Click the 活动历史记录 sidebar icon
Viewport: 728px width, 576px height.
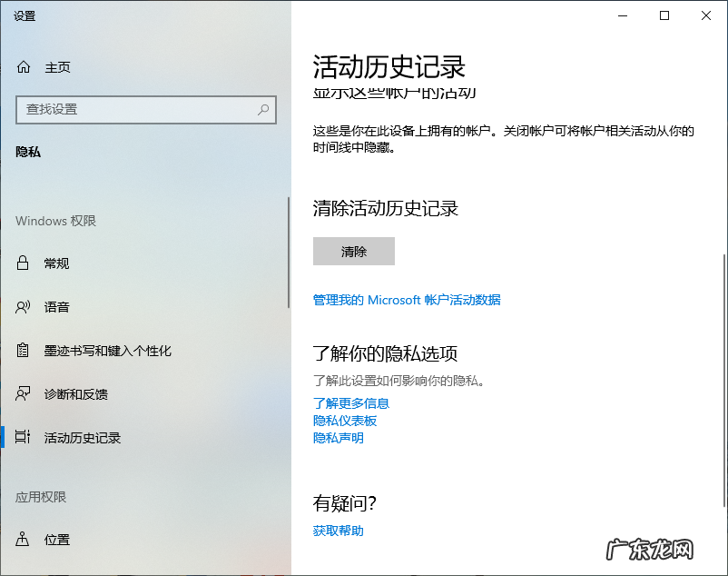[x=25, y=437]
